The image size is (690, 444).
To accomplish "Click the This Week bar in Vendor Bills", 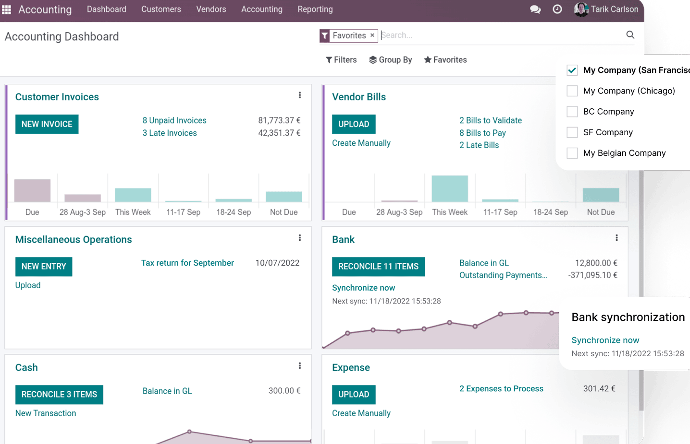I will 449,189.
